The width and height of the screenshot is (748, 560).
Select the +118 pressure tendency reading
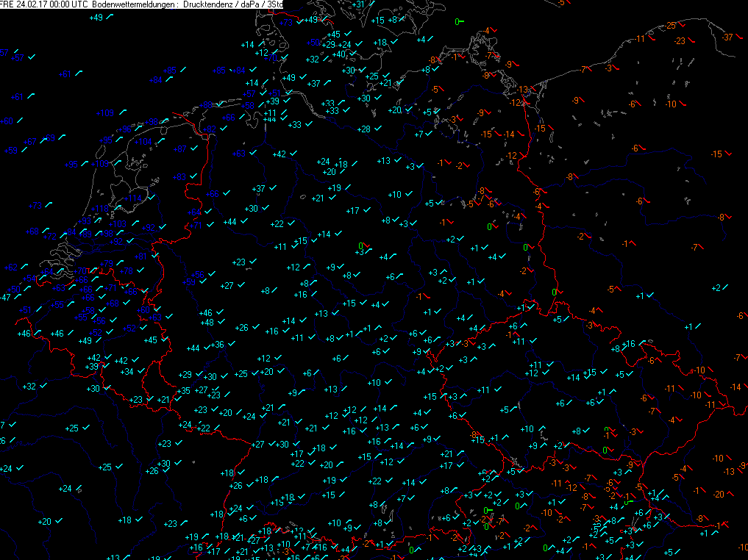(x=100, y=209)
